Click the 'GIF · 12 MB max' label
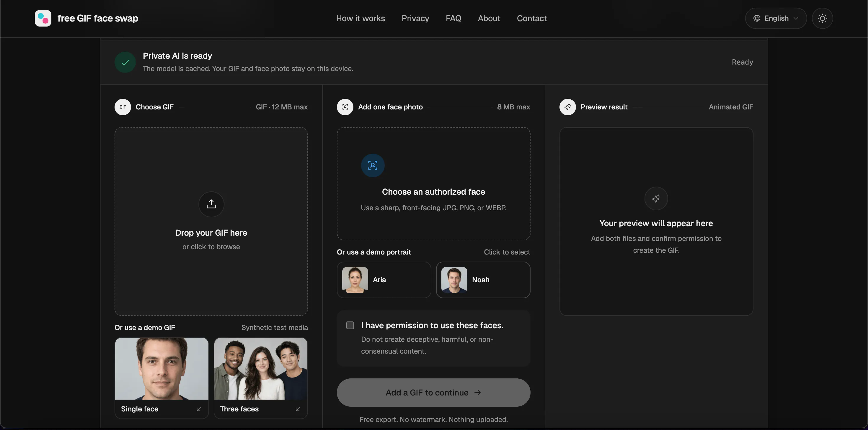Viewport: 868px width, 430px height. [282, 107]
